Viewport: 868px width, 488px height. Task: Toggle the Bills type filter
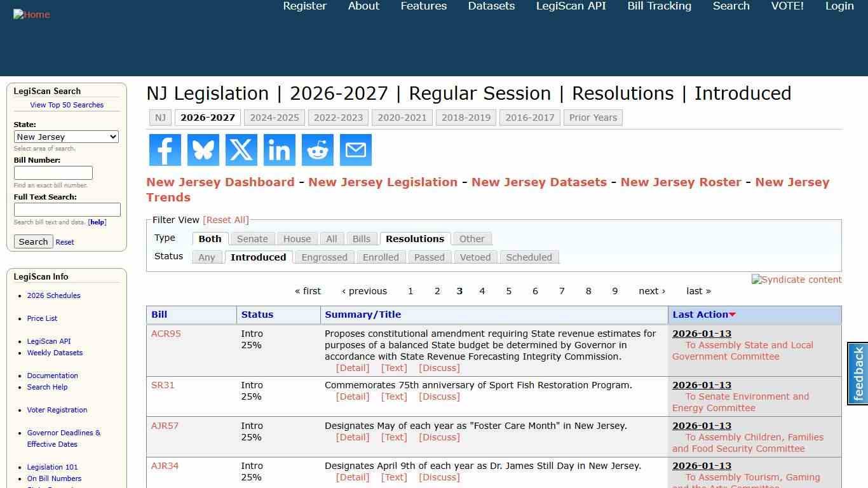tap(361, 238)
